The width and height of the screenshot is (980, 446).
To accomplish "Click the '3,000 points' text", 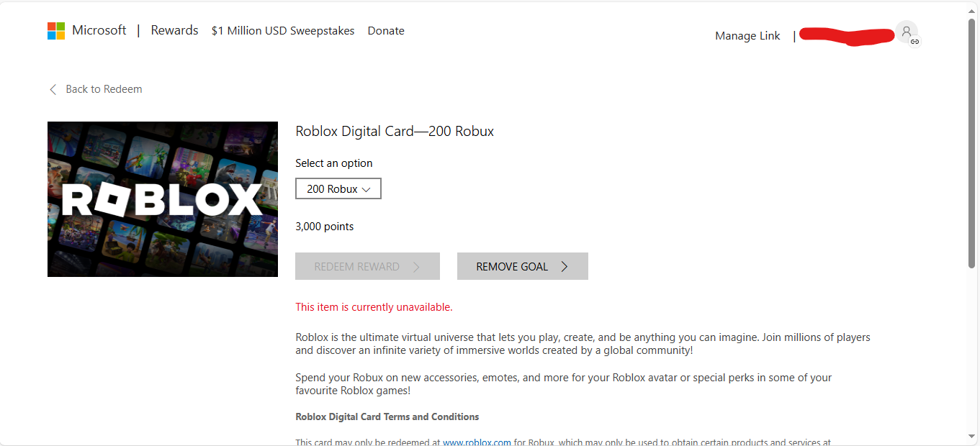I will click(x=325, y=227).
